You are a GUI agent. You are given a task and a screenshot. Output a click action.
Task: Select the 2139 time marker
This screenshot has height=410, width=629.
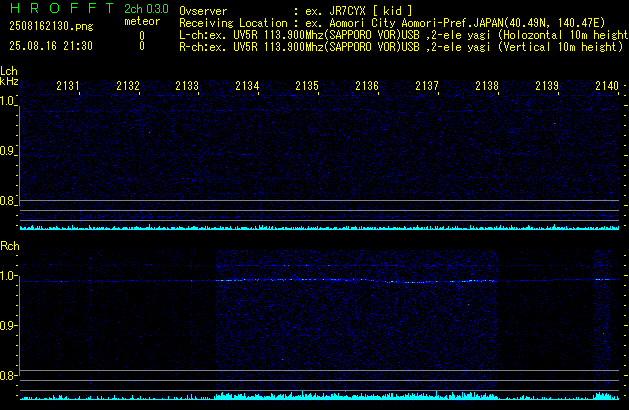pyautogui.click(x=547, y=86)
